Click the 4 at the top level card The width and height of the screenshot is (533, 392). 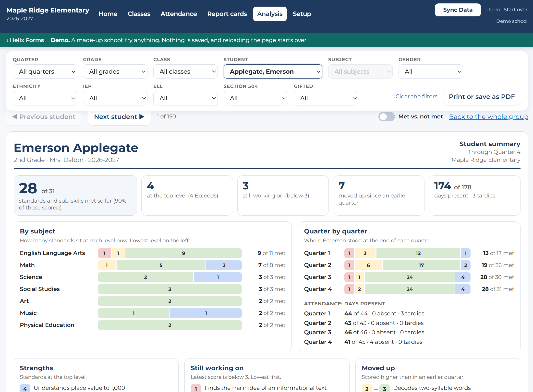187,196
